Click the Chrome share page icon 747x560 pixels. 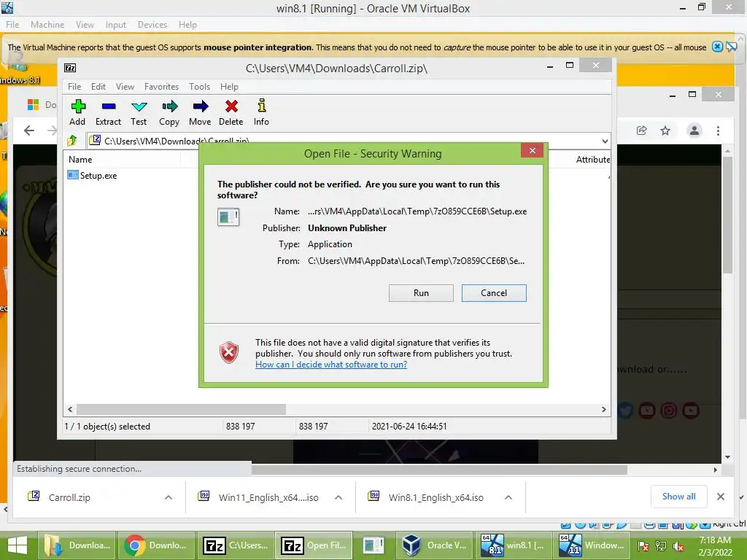click(642, 131)
